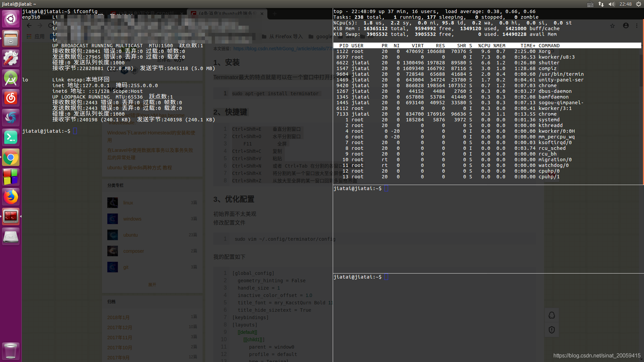The image size is (644, 362).
Task: Open NetEase Cloud Music red icon
Action: (x=11, y=98)
